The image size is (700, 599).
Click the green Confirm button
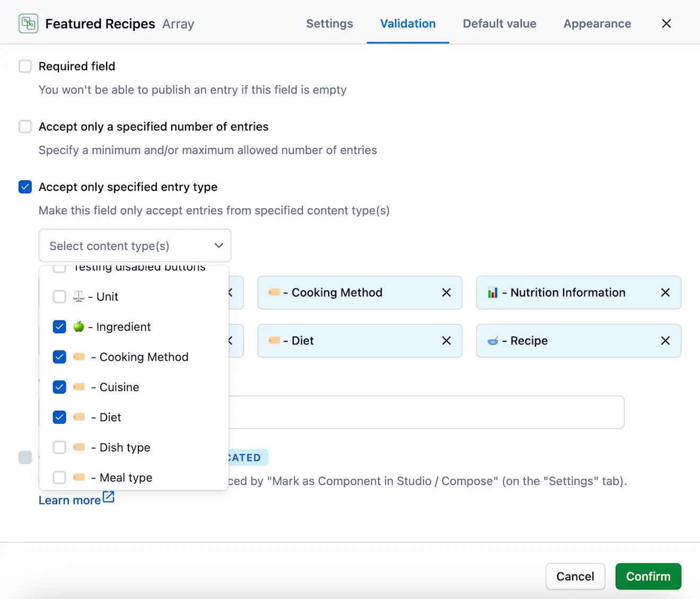click(648, 576)
